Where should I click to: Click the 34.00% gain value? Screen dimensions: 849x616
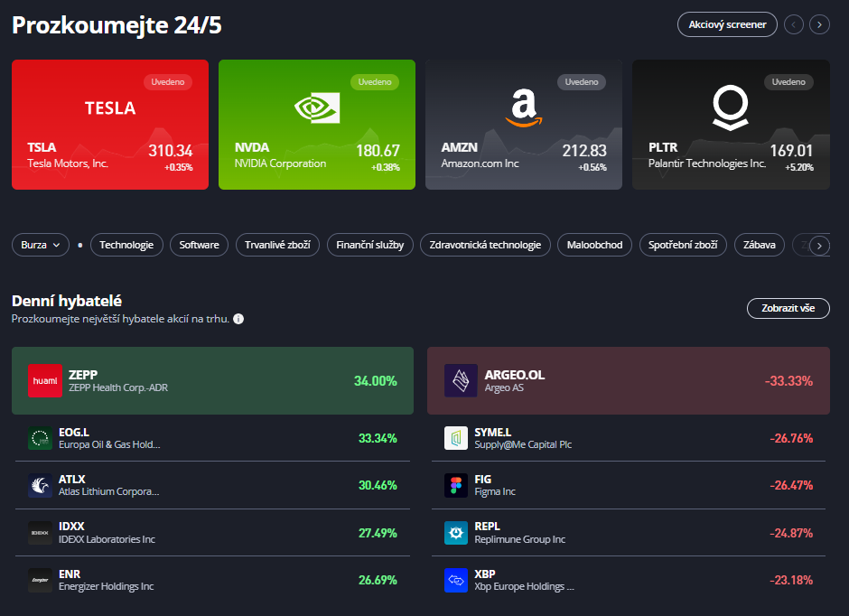pos(375,380)
